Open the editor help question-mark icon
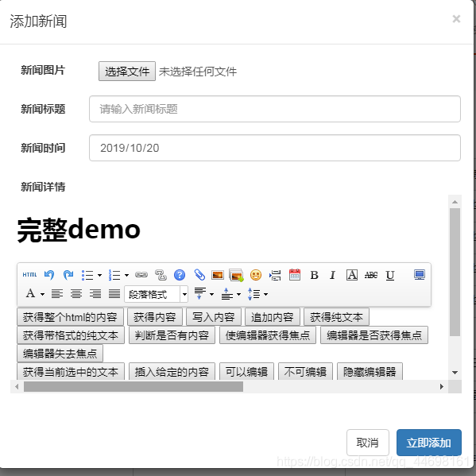Image resolution: width=476 pixels, height=476 pixels. point(180,275)
